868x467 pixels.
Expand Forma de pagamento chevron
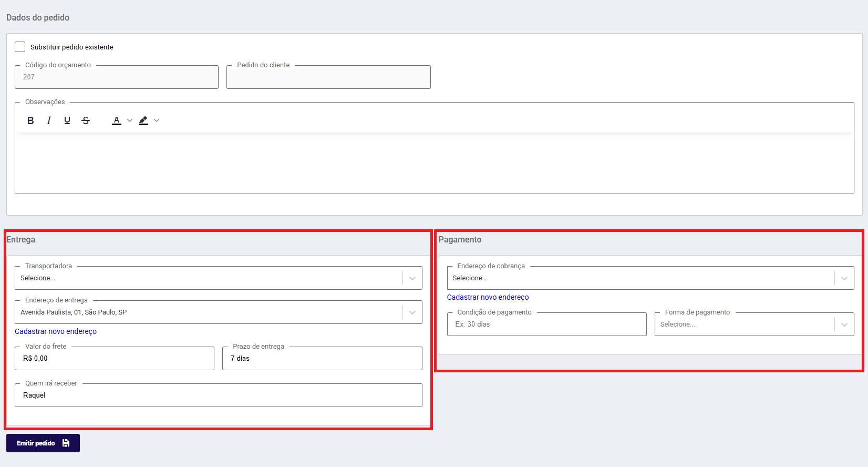tap(844, 324)
